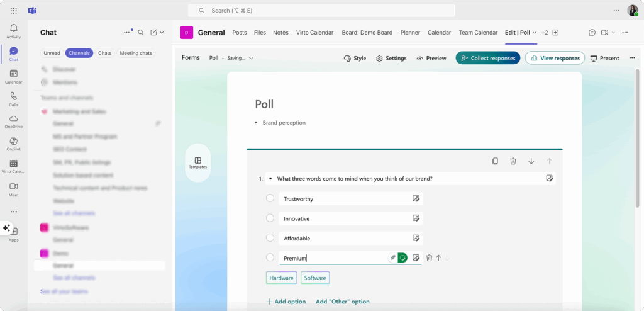Screen dimensions: 644x311
Task: Open the Activity feed
Action: [x=14, y=31]
